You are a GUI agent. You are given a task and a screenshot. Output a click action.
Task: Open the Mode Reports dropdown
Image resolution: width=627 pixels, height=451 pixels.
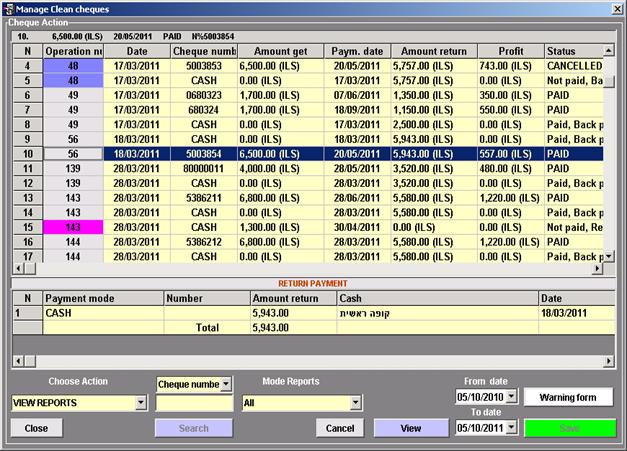point(355,403)
